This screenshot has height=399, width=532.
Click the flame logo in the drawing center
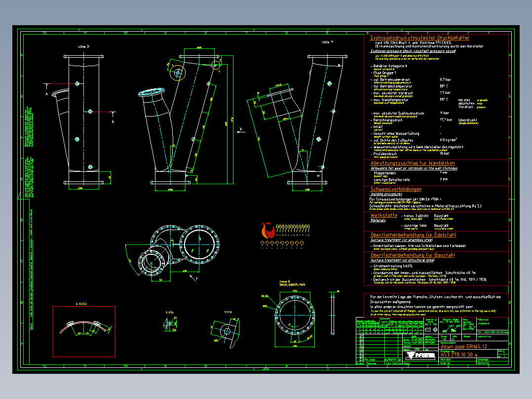pyautogui.click(x=267, y=231)
